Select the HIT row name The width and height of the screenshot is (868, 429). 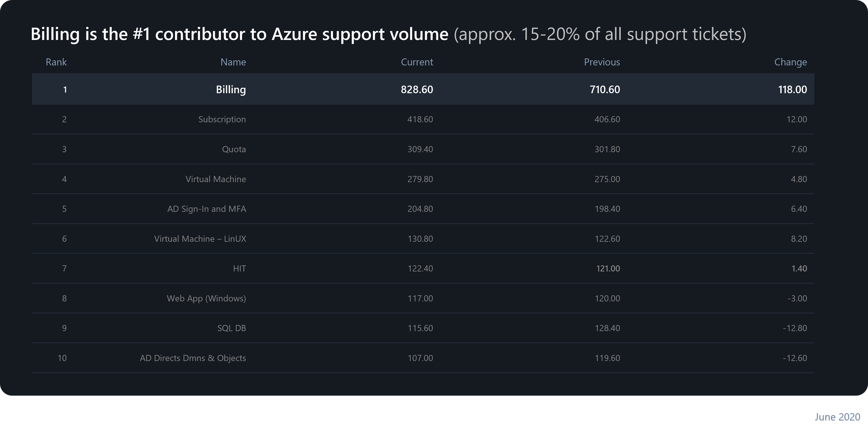coord(239,269)
